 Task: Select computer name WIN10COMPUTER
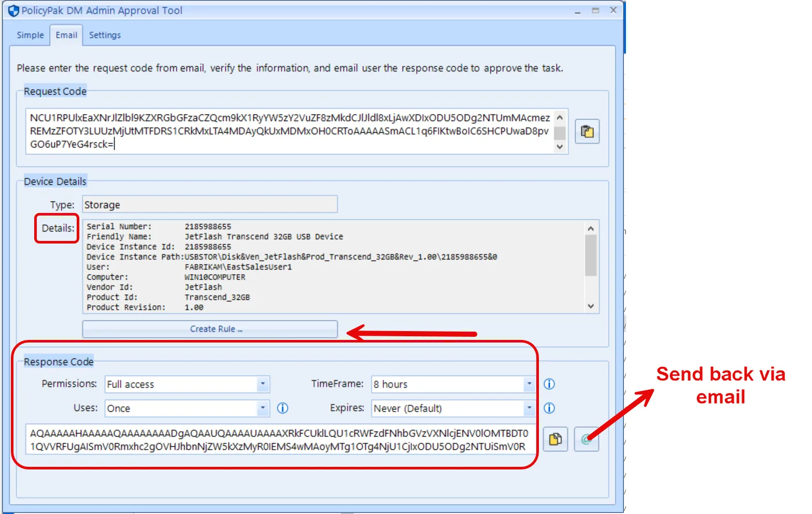coord(215,277)
